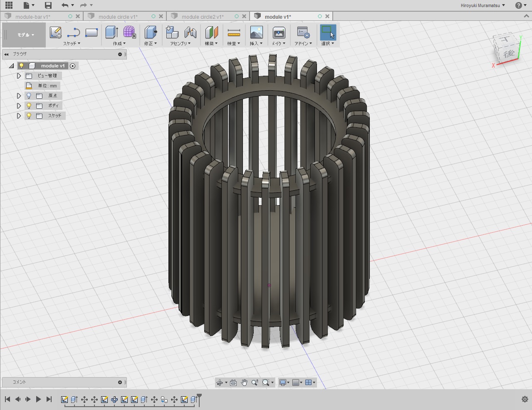Viewport: 532px width, 410px height.
Task: Select the Press Pull modify tool
Action: tap(151, 32)
